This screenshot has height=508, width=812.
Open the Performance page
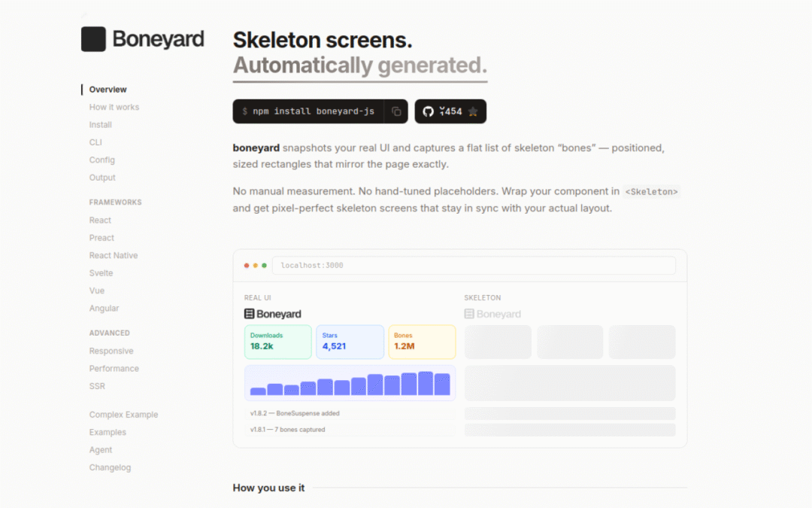[x=114, y=369]
